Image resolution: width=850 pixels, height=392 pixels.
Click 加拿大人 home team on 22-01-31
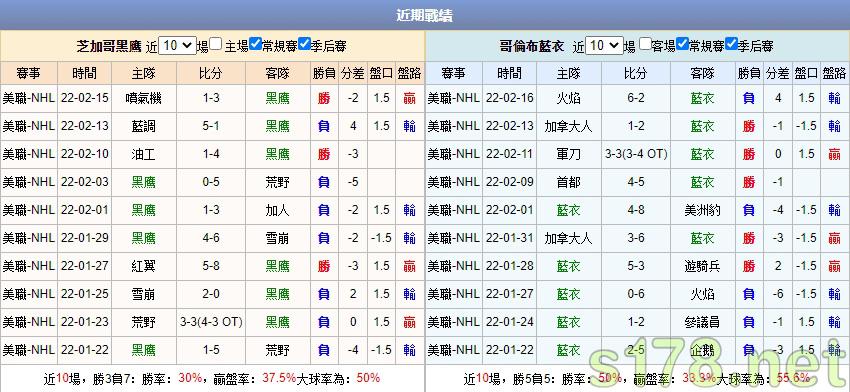pyautogui.click(x=569, y=238)
